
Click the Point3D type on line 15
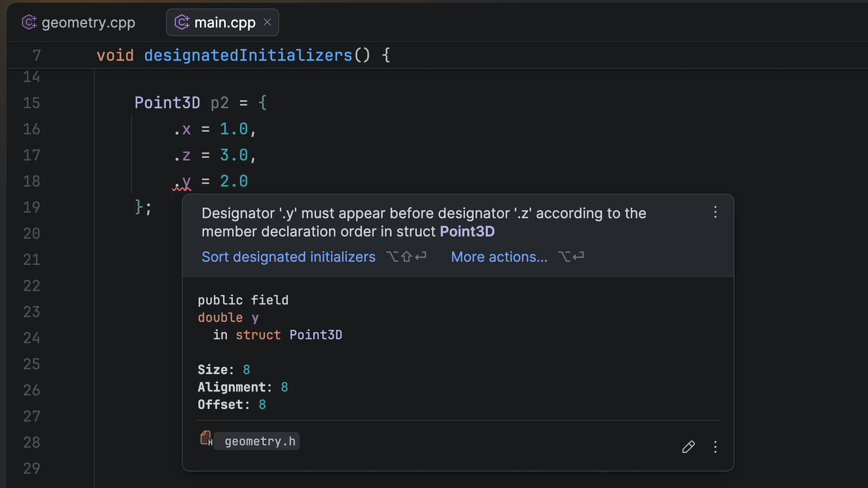(167, 103)
